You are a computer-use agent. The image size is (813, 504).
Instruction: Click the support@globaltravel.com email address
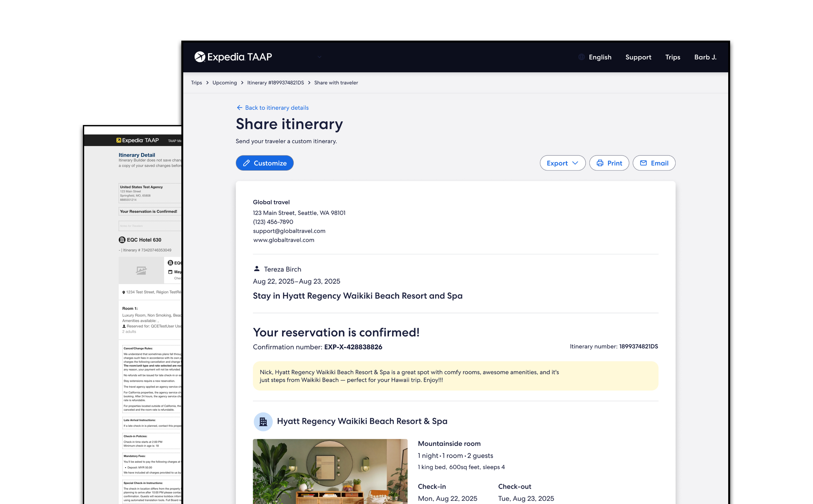coord(289,231)
